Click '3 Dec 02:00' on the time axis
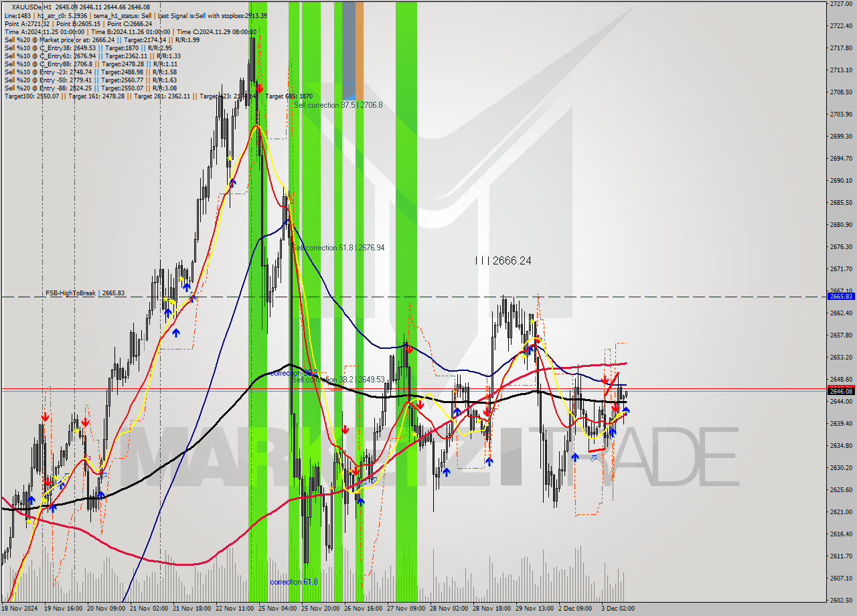 click(x=618, y=609)
